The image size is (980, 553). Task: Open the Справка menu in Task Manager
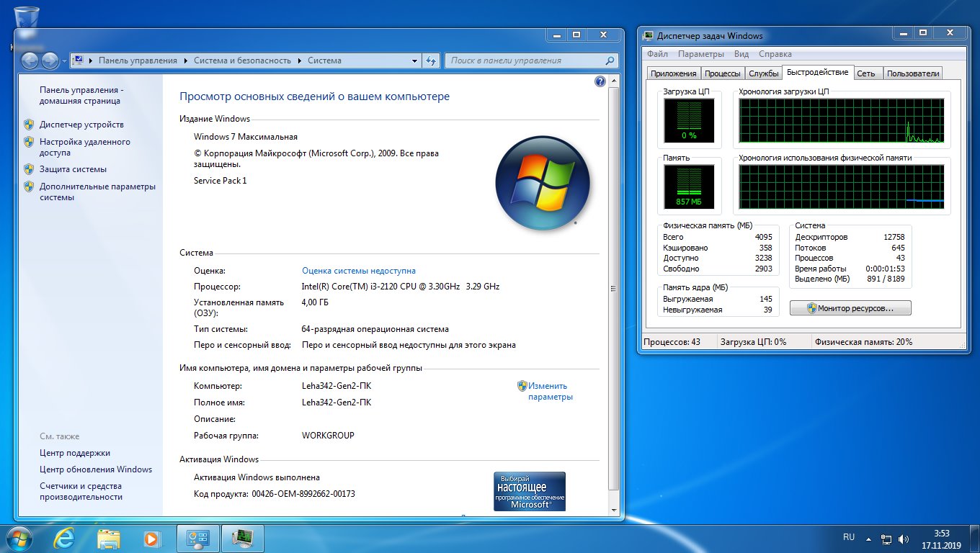coord(775,54)
